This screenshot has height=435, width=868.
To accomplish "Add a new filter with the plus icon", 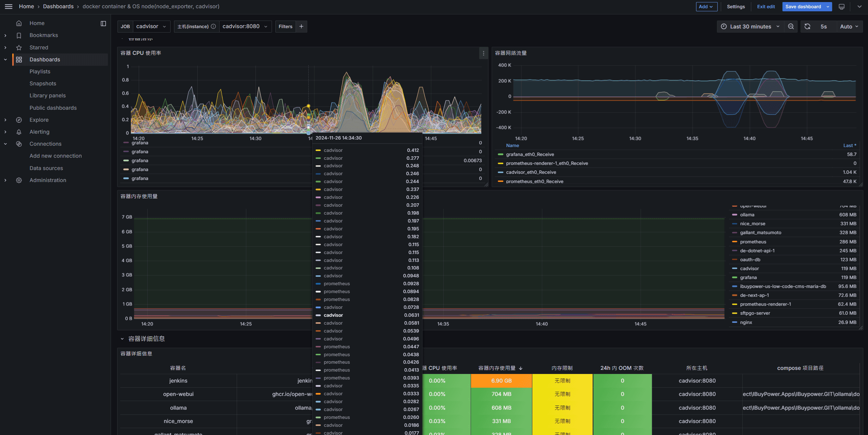I will pos(301,26).
